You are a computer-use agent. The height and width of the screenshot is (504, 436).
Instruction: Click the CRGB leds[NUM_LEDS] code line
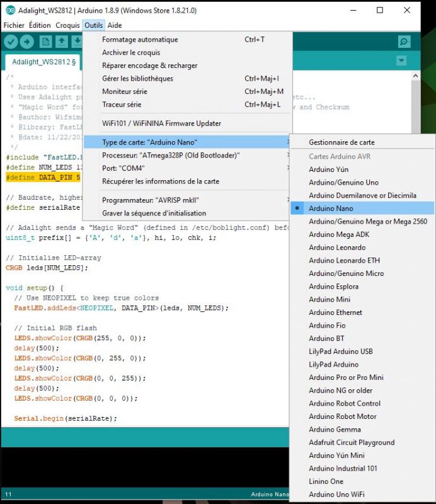coord(47,268)
